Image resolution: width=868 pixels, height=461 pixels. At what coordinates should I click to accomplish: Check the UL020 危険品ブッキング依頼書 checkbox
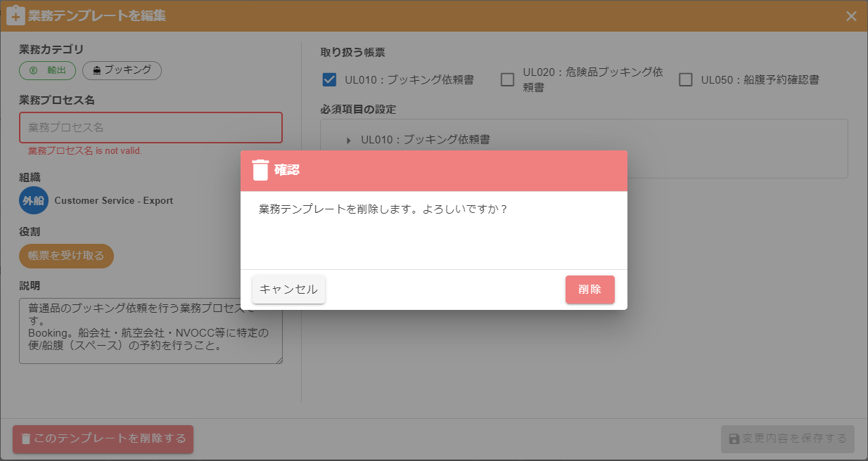(507, 79)
